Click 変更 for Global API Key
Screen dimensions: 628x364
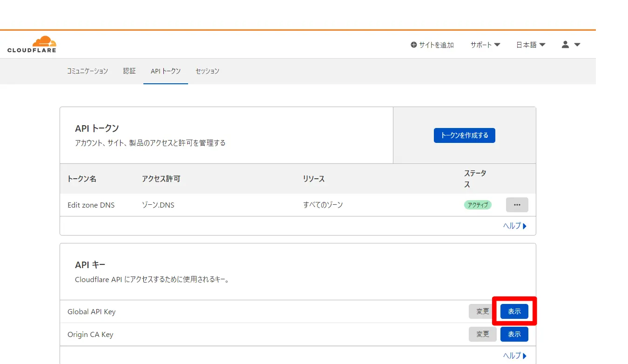(x=483, y=311)
